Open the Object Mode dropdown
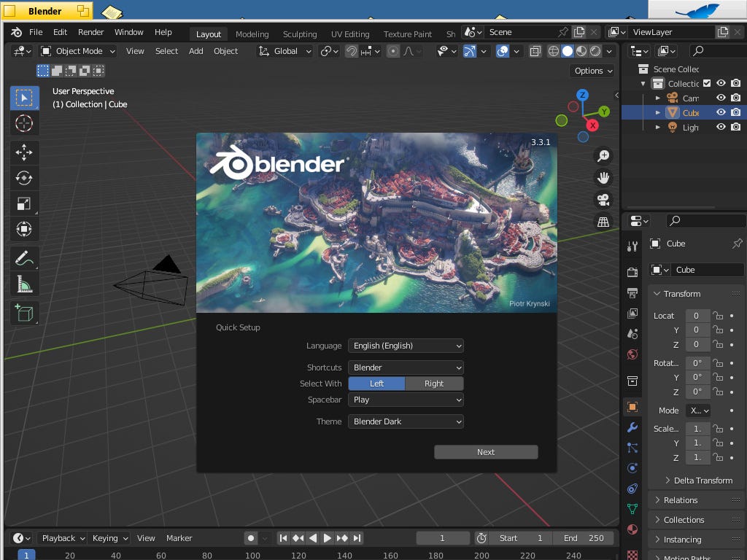The height and width of the screenshot is (560, 747). pos(78,51)
